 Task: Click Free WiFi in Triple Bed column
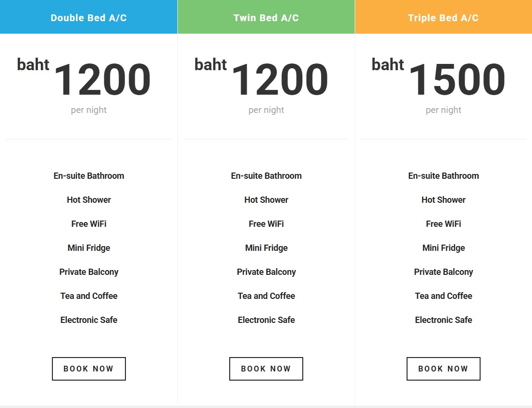(x=444, y=224)
